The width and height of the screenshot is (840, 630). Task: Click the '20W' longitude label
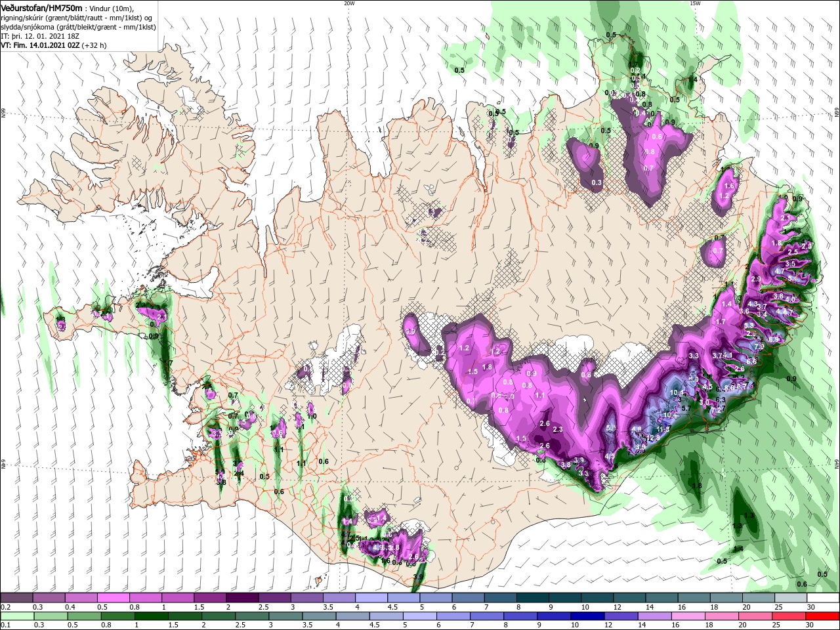[x=349, y=3]
